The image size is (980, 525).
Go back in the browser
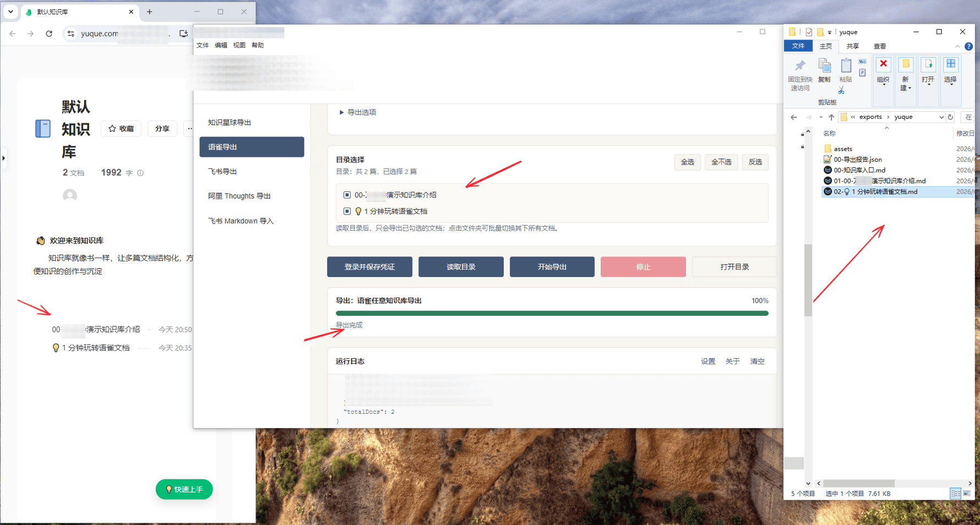[12, 34]
